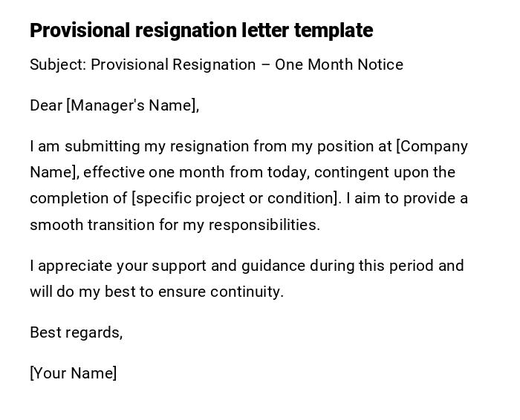
Task: Click the word 'Subject:' in the subject line
Action: pos(58,65)
